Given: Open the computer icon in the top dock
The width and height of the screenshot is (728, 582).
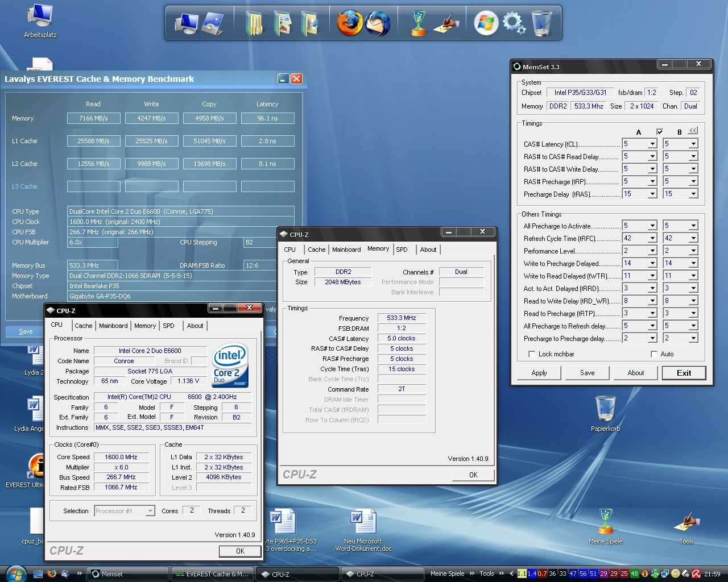Looking at the screenshot, I should pos(186,23).
